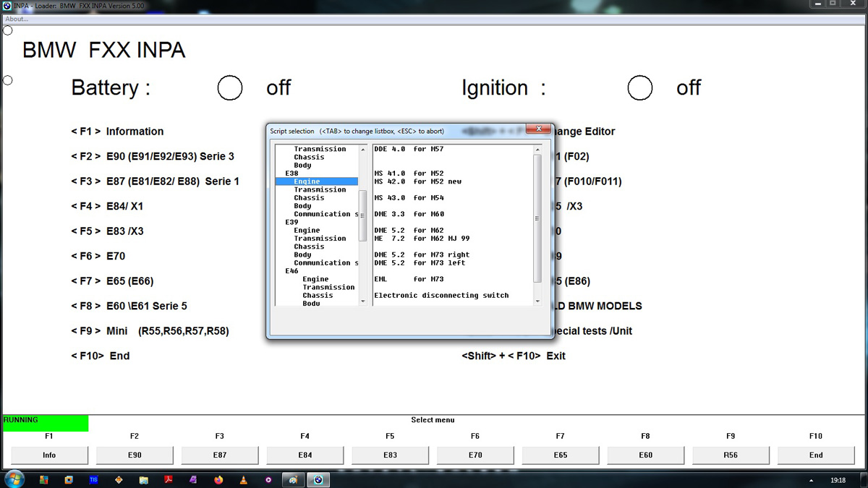Open Adobe Reader from the taskbar

[x=168, y=479]
